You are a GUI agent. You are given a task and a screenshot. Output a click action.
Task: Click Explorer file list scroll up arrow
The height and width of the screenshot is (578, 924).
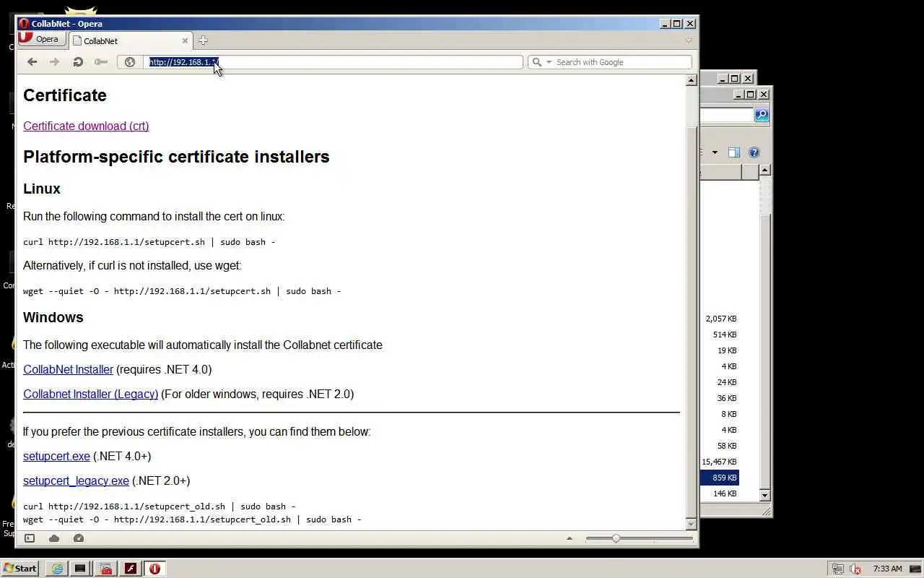point(765,170)
